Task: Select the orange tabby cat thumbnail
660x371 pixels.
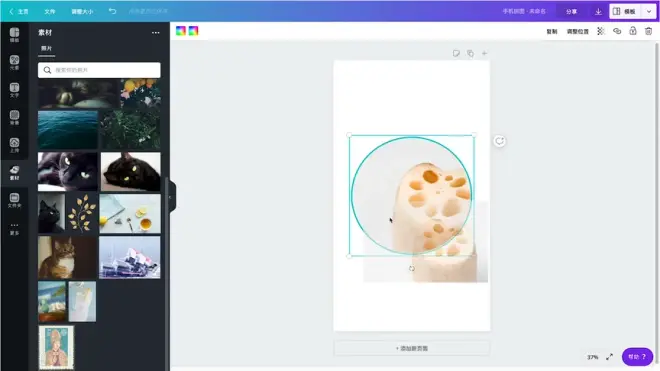Action: tap(67, 257)
